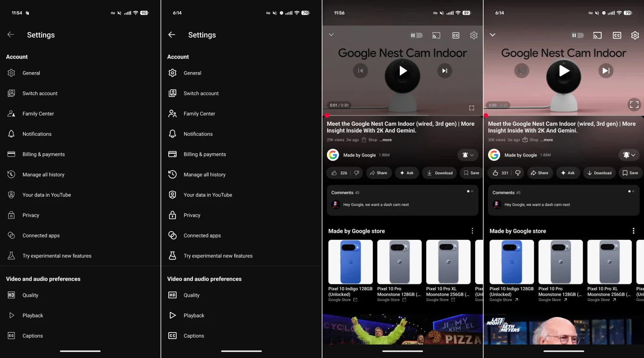644x358 pixels.
Task: Open the video player settings gear
Action: pyautogui.click(x=473, y=35)
